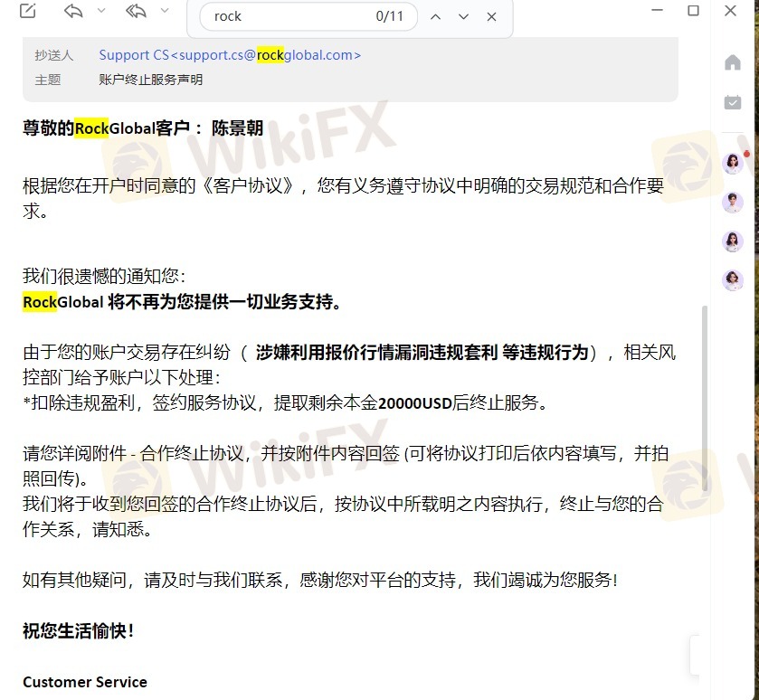
Task: Click the 'Customer Service' signature text
Action: [x=85, y=682]
